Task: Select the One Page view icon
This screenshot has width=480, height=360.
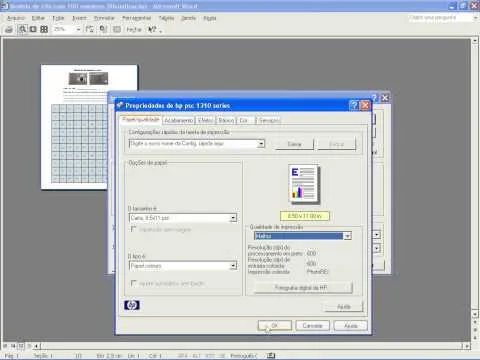Action: 33,29
